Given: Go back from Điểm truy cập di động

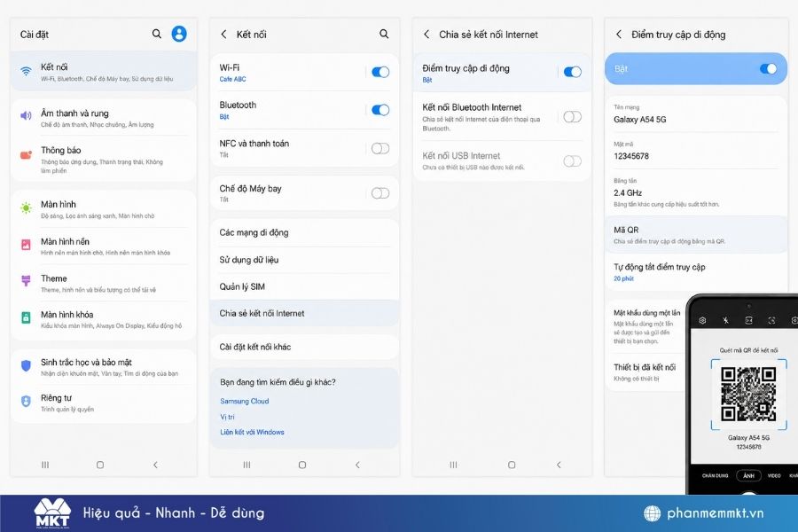Looking at the screenshot, I should [618, 34].
